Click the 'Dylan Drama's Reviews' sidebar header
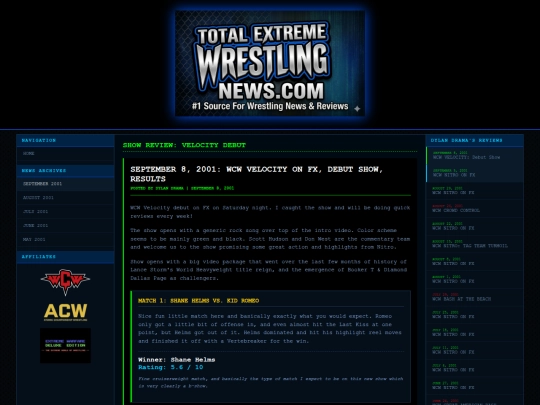 (x=475, y=141)
